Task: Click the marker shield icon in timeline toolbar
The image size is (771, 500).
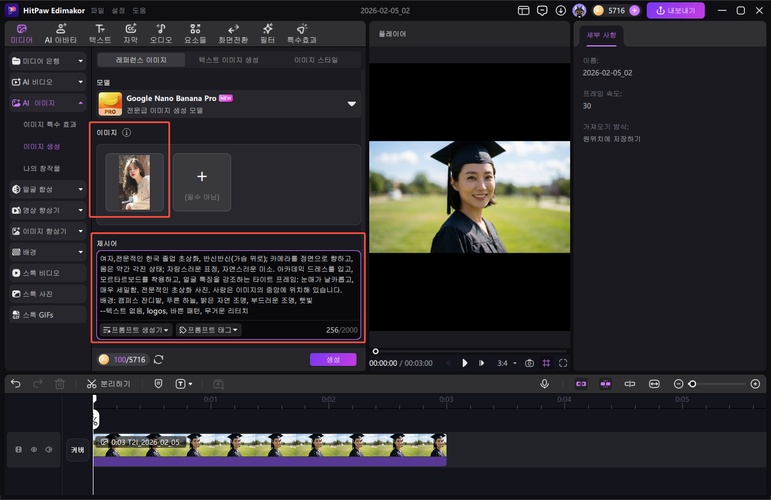Action: [158, 383]
